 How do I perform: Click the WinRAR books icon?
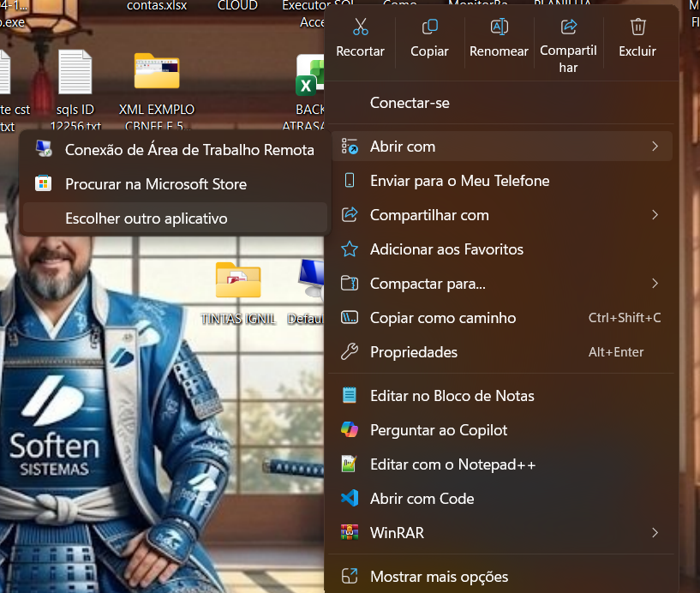[x=350, y=532]
